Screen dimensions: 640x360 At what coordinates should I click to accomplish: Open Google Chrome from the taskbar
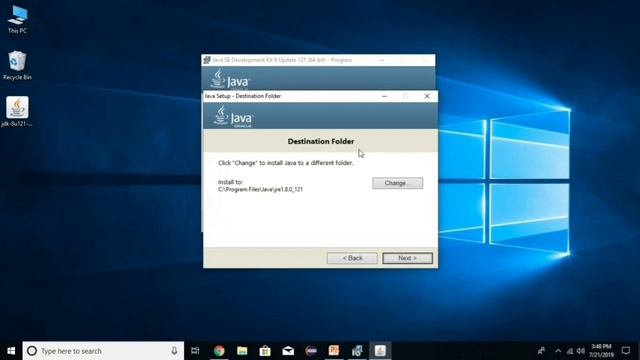click(x=219, y=351)
